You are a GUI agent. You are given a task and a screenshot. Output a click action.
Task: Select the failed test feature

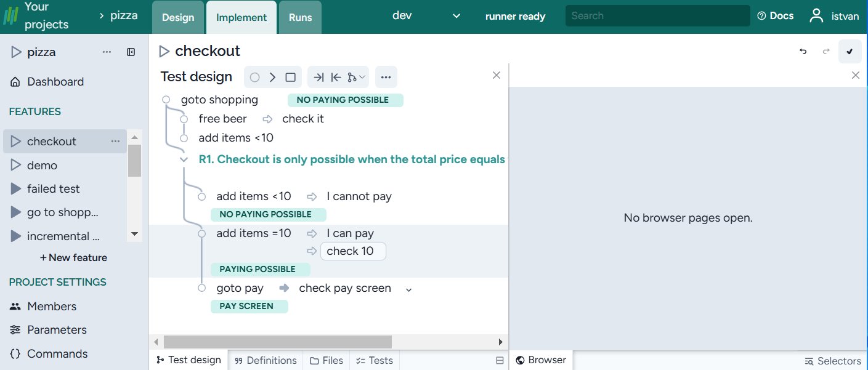click(x=53, y=189)
